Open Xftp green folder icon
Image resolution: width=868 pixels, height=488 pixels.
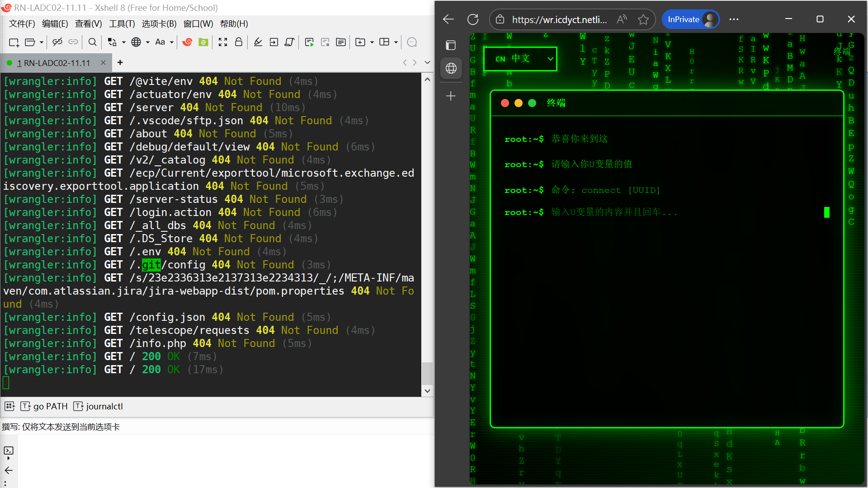203,42
